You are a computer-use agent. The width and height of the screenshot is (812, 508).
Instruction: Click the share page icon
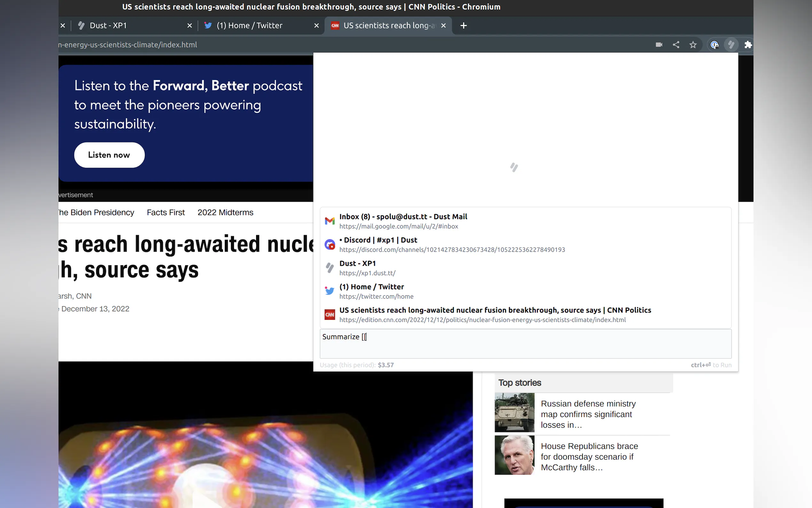pos(676,45)
